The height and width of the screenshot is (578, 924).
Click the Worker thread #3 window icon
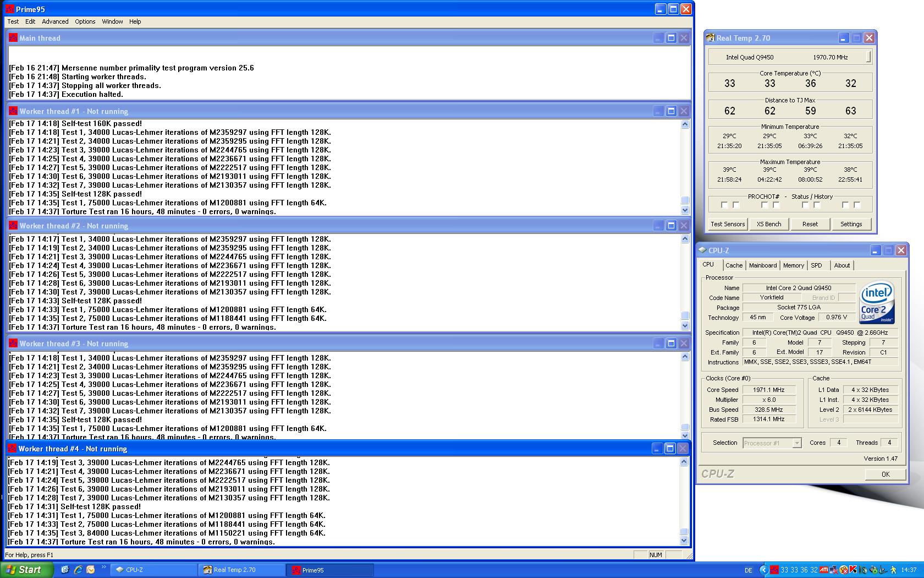pyautogui.click(x=13, y=343)
